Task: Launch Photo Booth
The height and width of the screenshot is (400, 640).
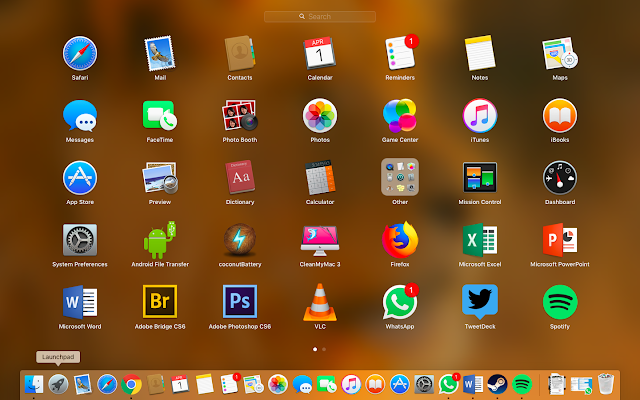Action: [240, 116]
